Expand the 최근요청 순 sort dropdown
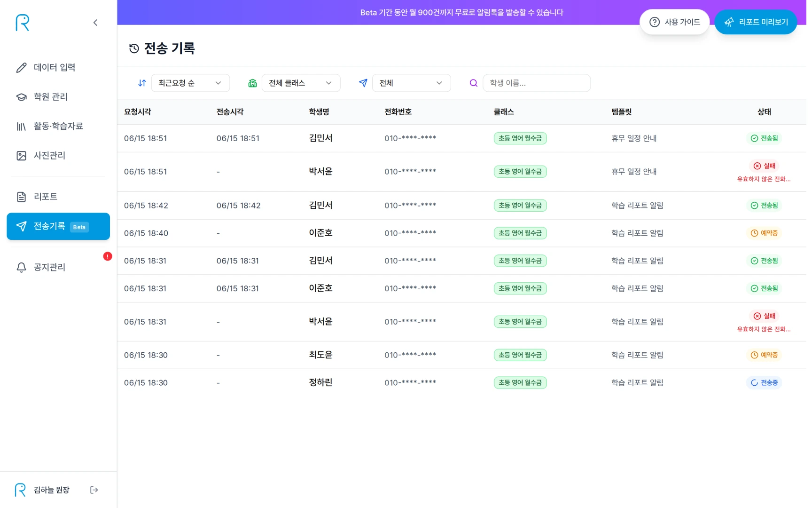This screenshot has height=508, width=812. click(190, 83)
